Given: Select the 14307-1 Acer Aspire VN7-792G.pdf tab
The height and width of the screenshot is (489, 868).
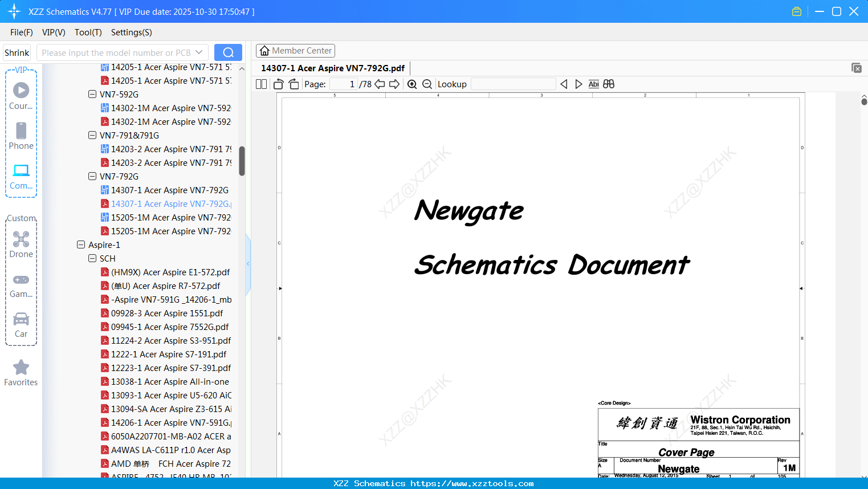Looking at the screenshot, I should tap(333, 68).
